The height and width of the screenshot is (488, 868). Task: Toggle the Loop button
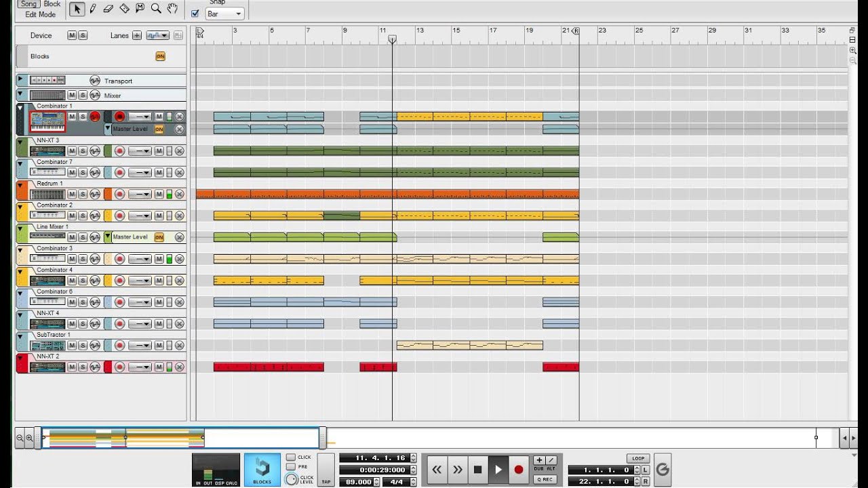click(638, 458)
